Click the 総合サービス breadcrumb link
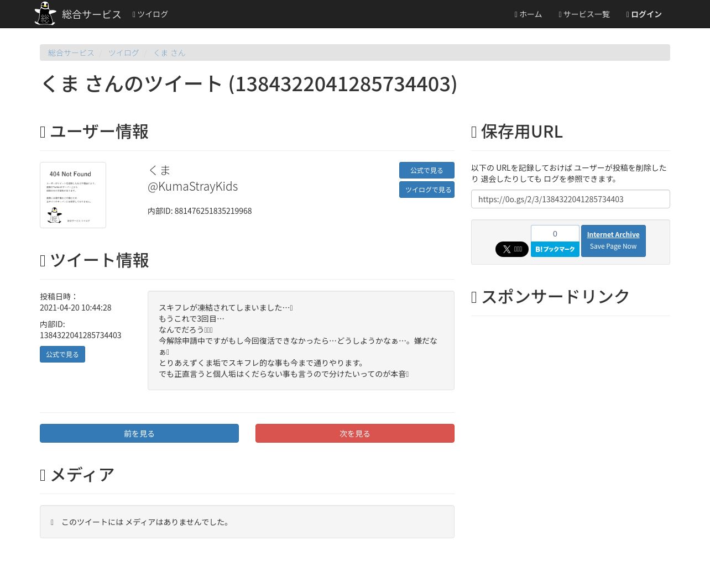This screenshot has width=710, height=588. point(71,53)
